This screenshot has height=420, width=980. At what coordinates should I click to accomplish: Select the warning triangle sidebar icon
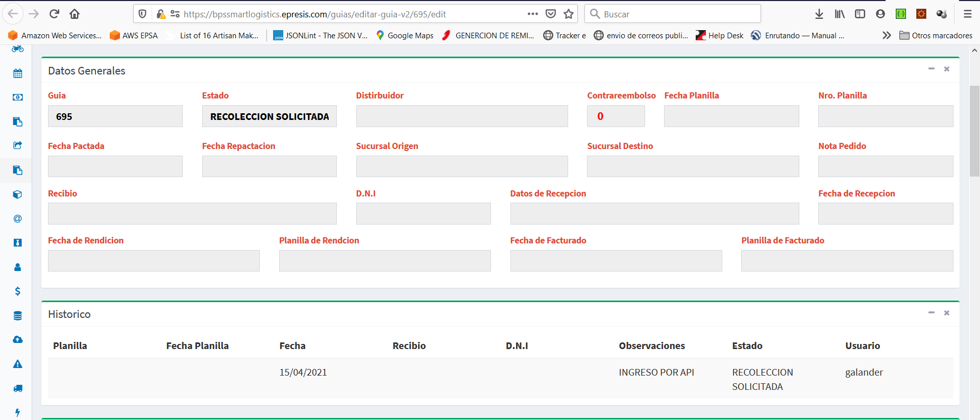click(x=18, y=364)
